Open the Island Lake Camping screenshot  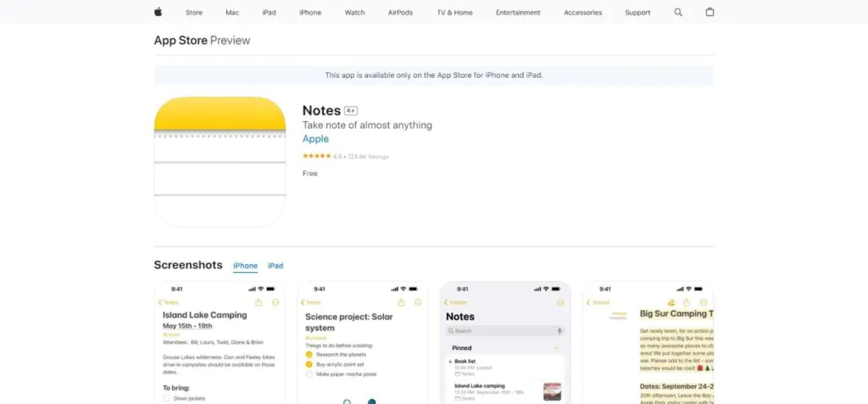point(220,342)
